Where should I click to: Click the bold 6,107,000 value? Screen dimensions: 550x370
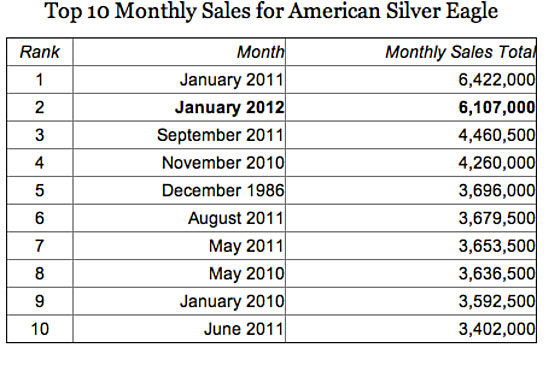497,108
